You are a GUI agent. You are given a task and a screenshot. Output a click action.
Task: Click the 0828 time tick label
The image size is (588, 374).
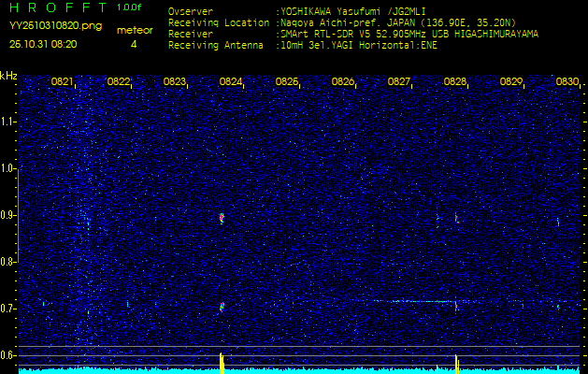tap(455, 82)
